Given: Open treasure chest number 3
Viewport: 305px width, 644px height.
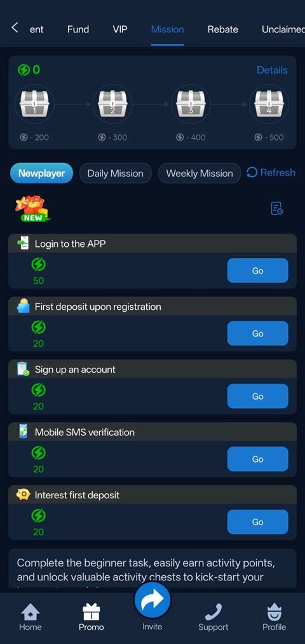Looking at the screenshot, I should click(191, 103).
